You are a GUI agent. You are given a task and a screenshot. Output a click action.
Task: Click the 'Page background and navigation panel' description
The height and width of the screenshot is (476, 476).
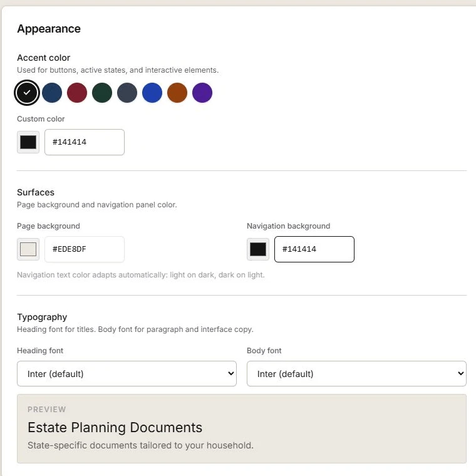click(x=97, y=205)
